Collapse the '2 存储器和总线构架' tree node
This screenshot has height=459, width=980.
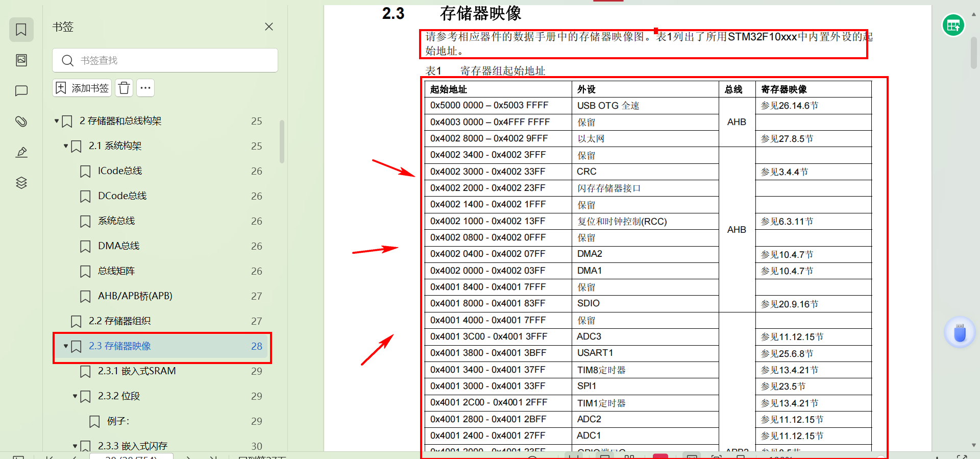click(57, 121)
